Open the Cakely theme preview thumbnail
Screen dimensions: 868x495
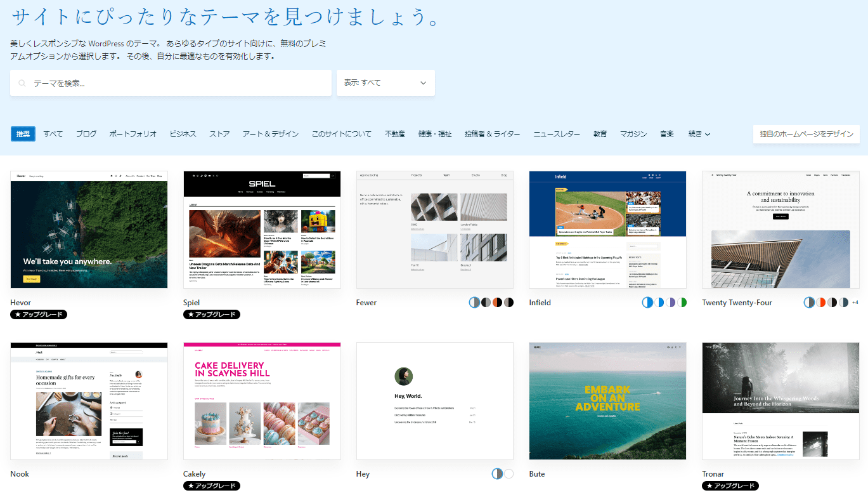click(262, 401)
